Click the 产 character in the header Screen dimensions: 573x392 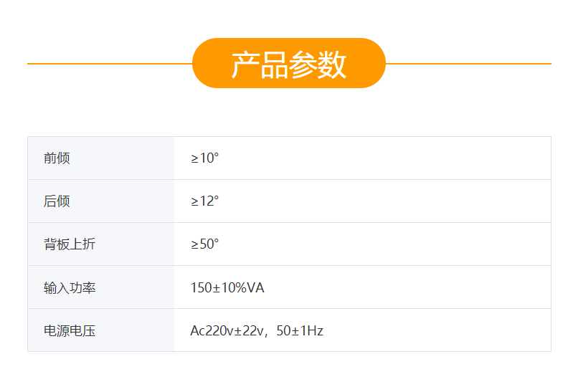pos(245,64)
